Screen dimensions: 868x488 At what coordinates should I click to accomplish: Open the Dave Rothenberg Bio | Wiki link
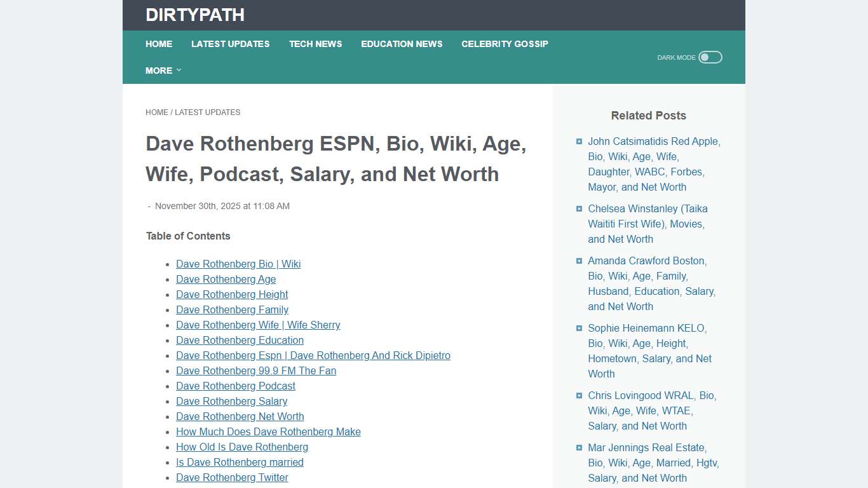238,264
